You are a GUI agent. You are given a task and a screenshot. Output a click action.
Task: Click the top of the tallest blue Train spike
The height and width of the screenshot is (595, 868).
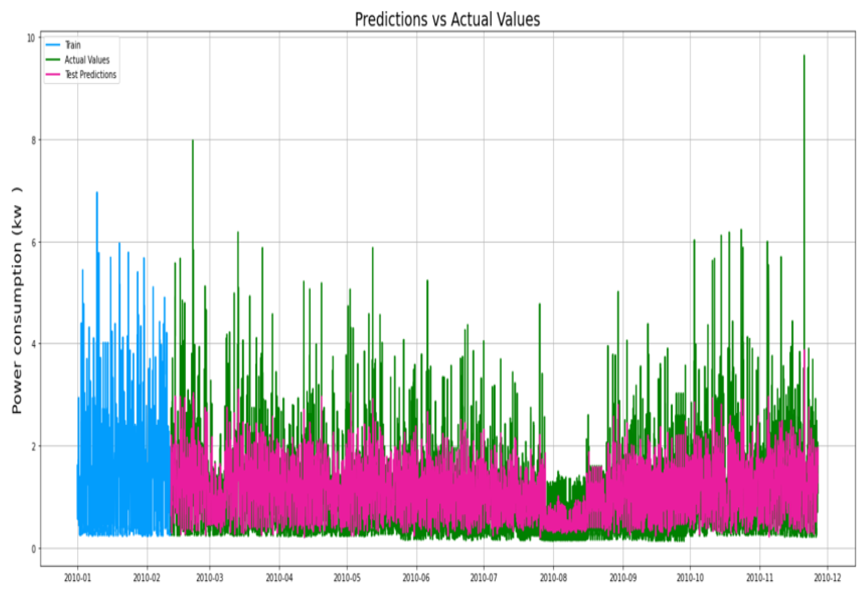coord(97,193)
